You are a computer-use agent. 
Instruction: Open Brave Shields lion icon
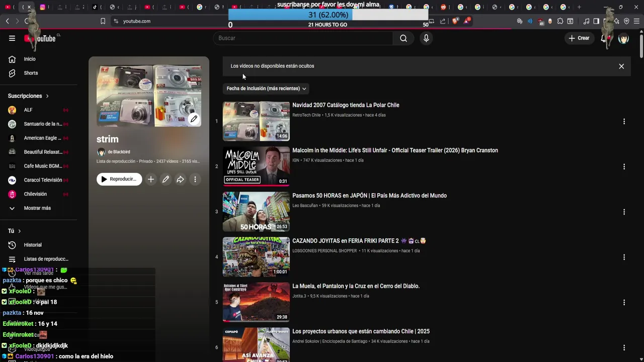pos(455,21)
